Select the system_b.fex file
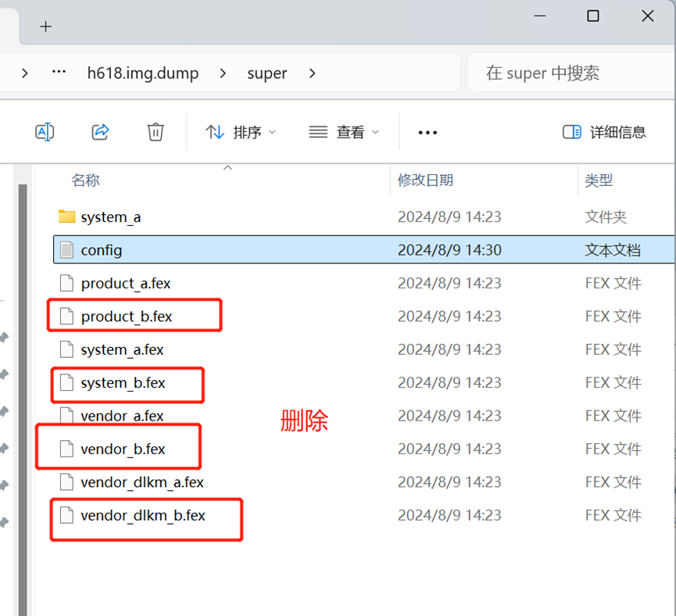This screenshot has height=616, width=676. (x=123, y=383)
